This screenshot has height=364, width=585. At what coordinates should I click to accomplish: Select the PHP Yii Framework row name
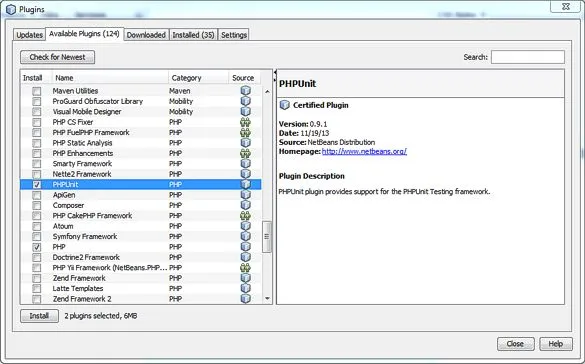click(110, 268)
